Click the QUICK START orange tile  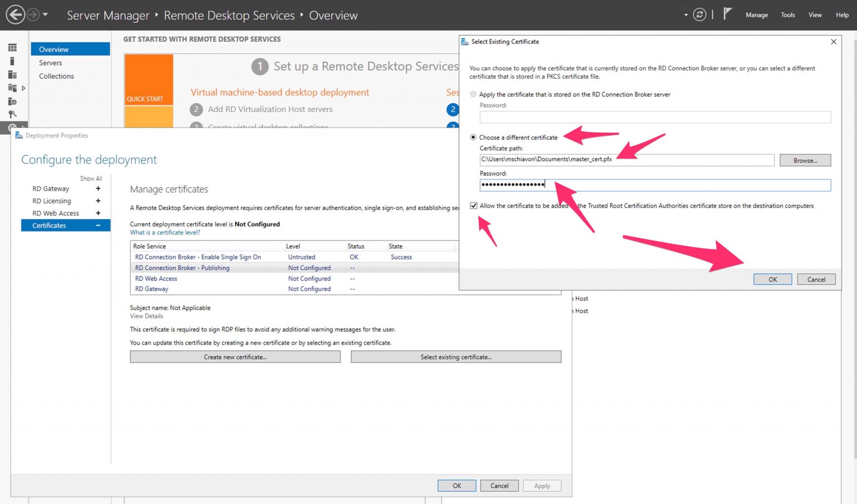[149, 80]
